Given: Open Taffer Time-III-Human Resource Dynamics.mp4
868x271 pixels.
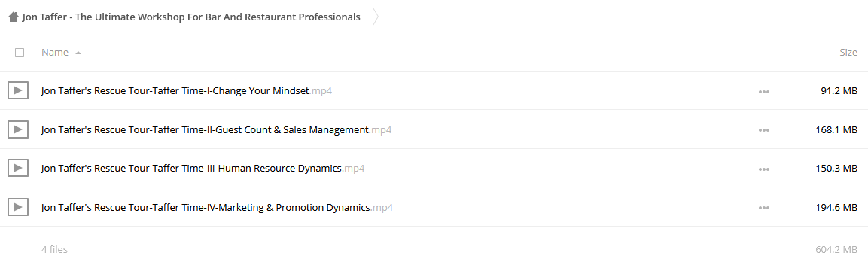Looking at the screenshot, I should pyautogui.click(x=203, y=169).
